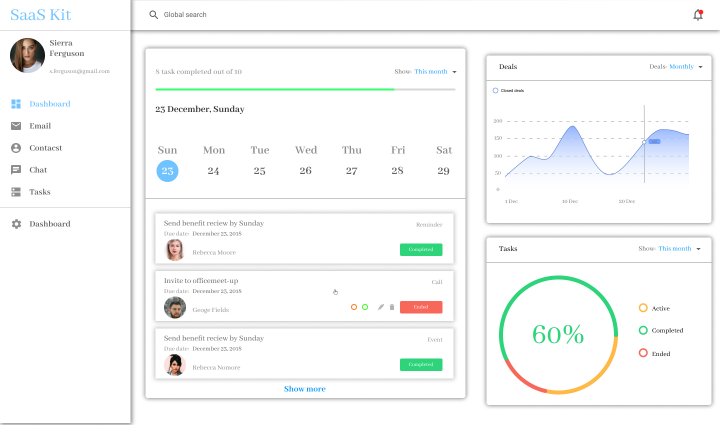Edit the Invite to officemeet-up task
The height and width of the screenshot is (425, 720).
(381, 307)
